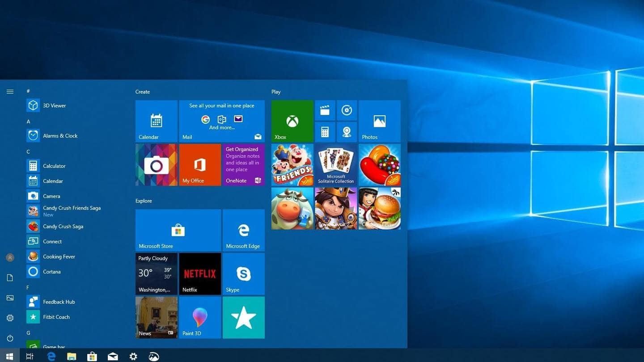Open the Photos tile

pos(380,121)
